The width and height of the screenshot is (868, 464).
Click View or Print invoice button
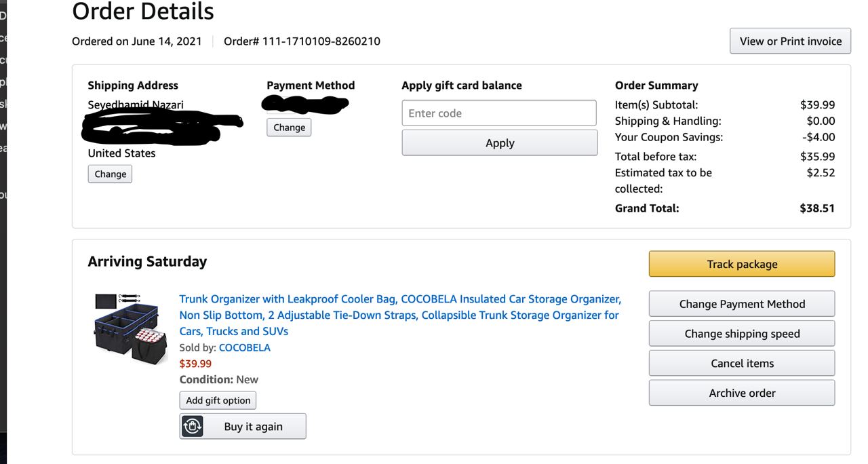click(790, 41)
